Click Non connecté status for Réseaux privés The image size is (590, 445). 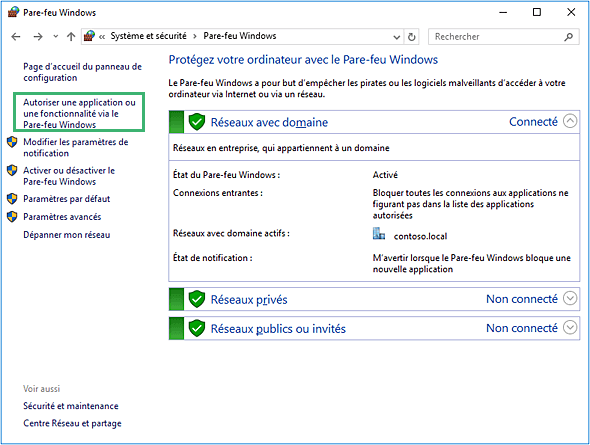[522, 299]
